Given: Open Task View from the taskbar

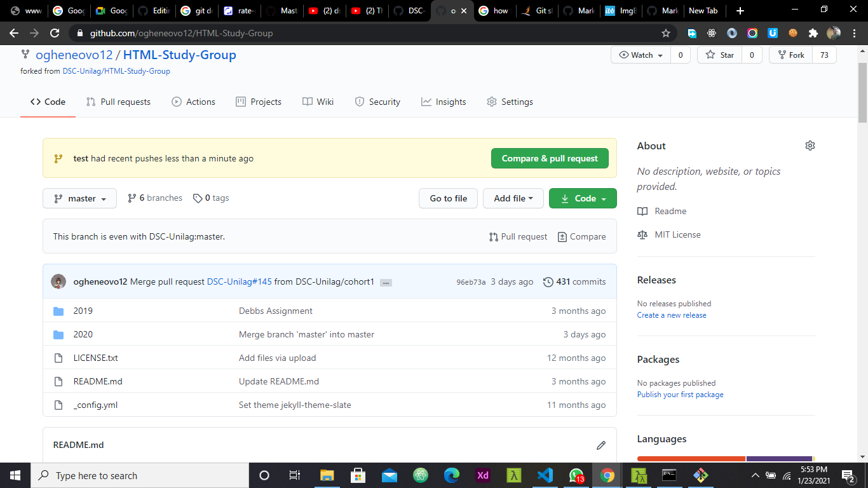Looking at the screenshot, I should coord(295,475).
